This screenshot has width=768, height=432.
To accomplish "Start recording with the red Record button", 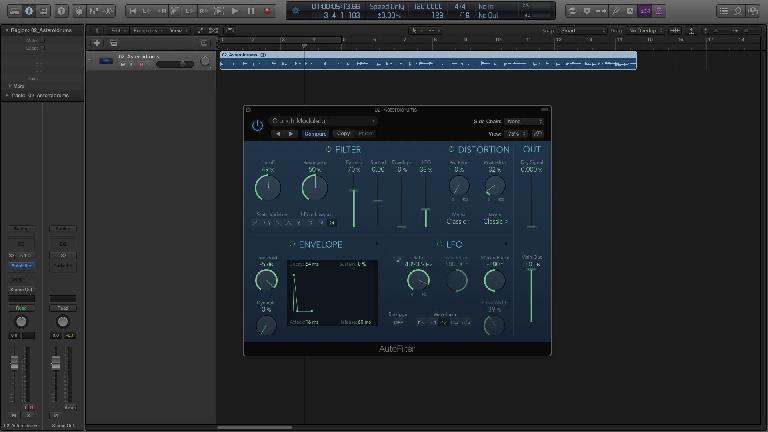I will (x=267, y=10).
